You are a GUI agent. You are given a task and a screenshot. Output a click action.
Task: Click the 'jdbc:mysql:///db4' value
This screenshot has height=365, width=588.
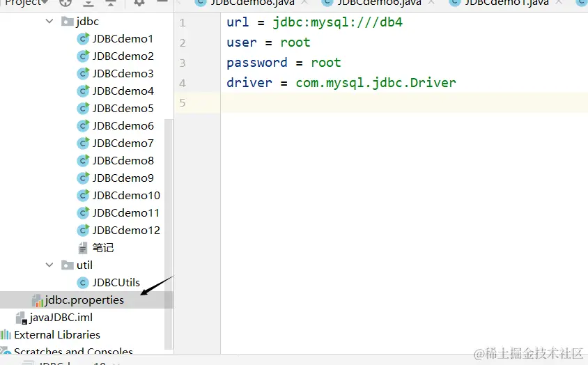pyautogui.click(x=337, y=22)
